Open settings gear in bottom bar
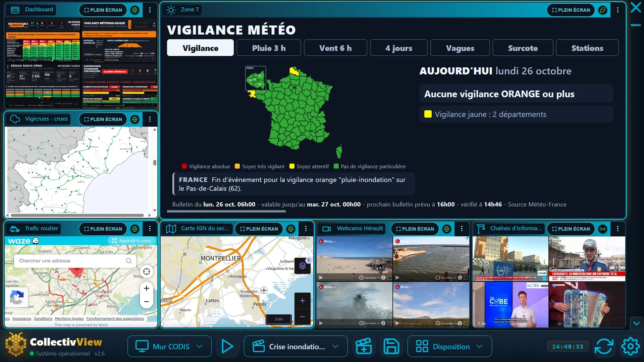This screenshot has height=362, width=644. (631, 346)
